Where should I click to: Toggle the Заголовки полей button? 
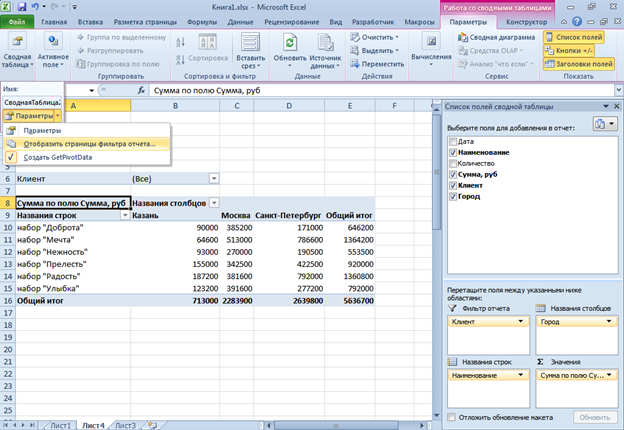[580, 63]
